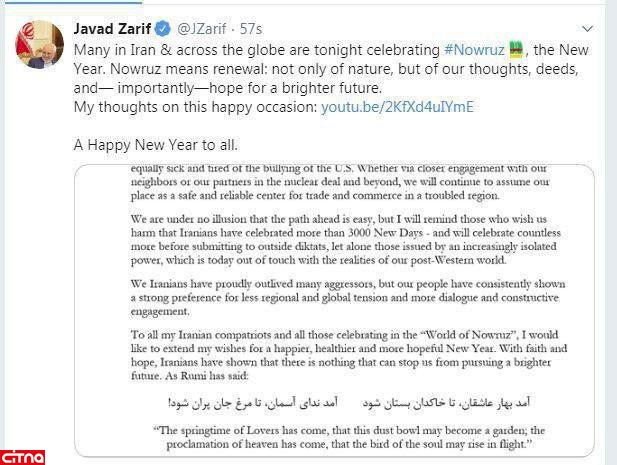Open Javad Zarif's profile picture
Screen dimensions: 617x465
pyautogui.click(x=33, y=41)
